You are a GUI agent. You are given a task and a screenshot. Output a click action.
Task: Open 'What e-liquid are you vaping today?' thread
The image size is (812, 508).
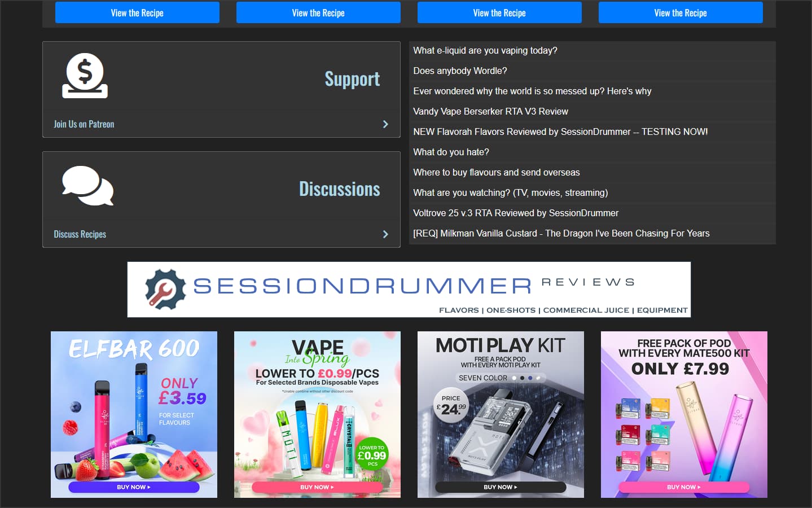(485, 51)
